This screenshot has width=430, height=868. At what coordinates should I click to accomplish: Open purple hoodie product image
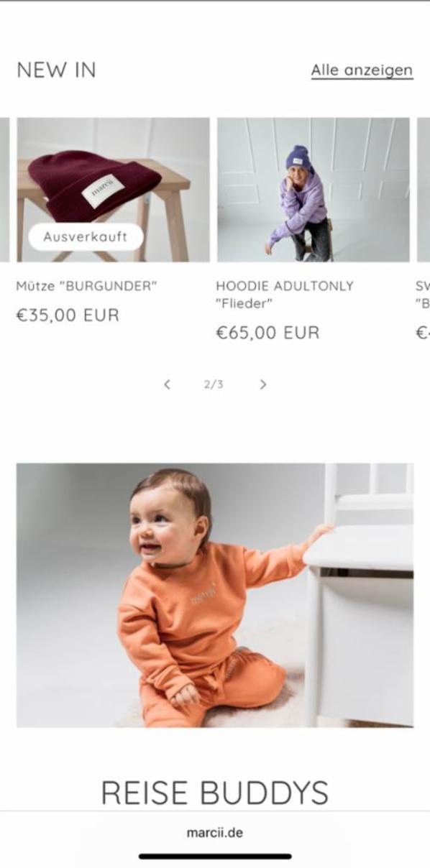[314, 190]
